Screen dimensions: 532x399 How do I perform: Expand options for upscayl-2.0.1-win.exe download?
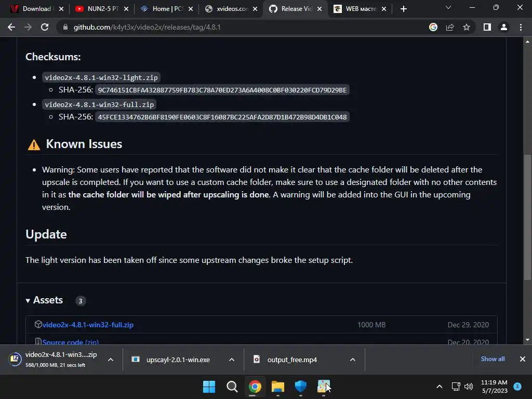point(232,360)
